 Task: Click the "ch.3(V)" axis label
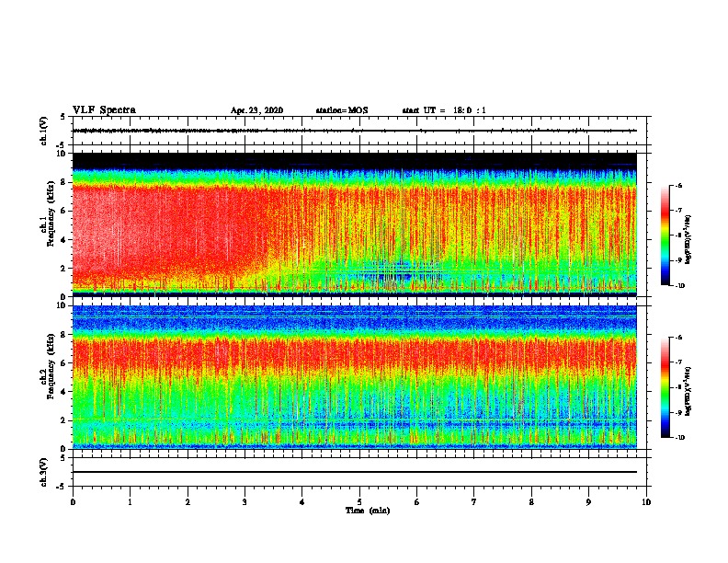point(43,472)
